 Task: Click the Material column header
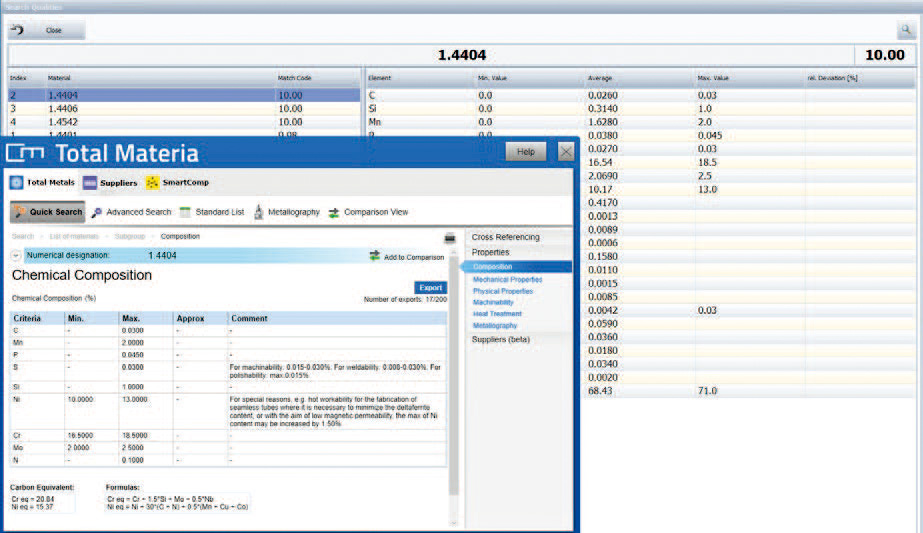[59, 78]
